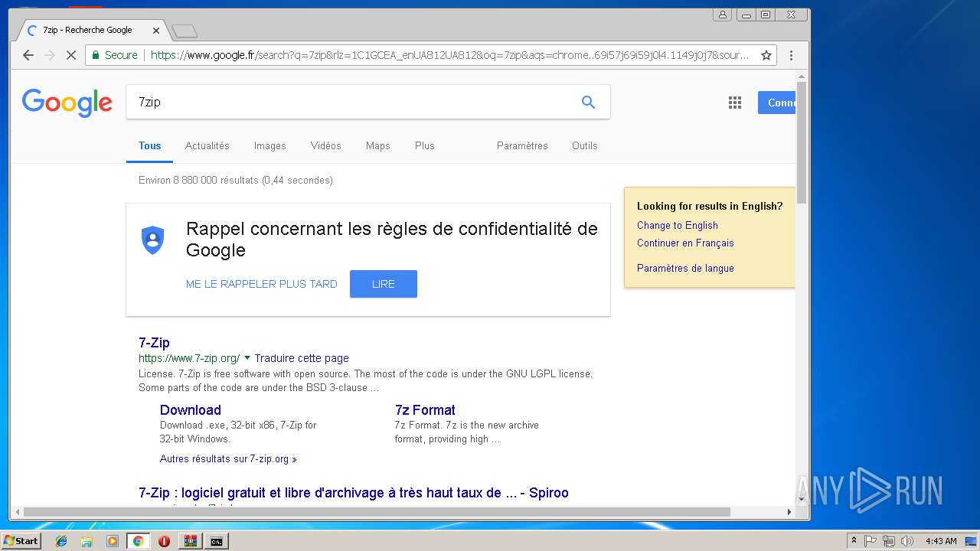
Task: Open the colorful grid taskbar app
Action: click(x=191, y=541)
